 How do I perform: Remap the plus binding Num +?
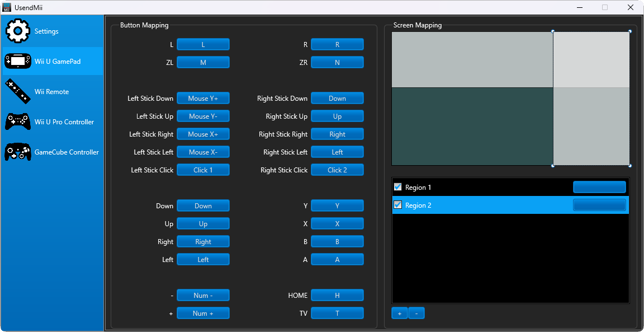[x=203, y=313]
